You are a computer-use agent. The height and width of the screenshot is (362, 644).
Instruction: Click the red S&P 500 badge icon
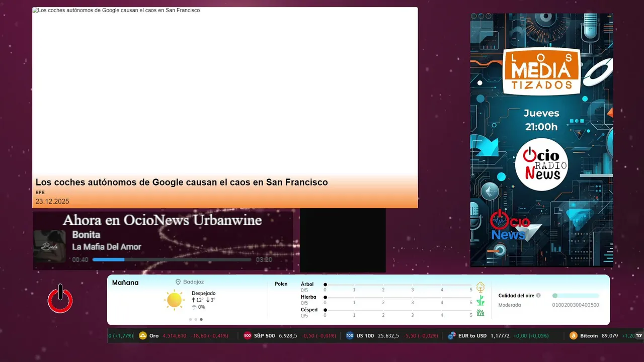coord(247,336)
